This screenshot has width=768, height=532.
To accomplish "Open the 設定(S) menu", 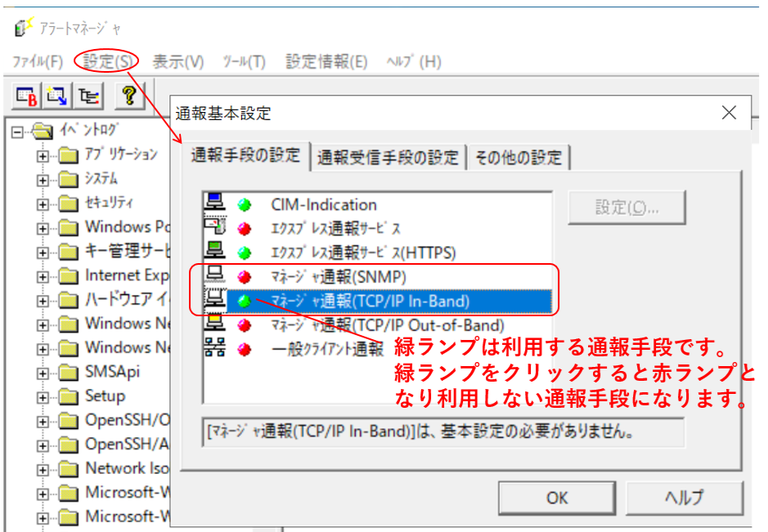I will tap(106, 61).
